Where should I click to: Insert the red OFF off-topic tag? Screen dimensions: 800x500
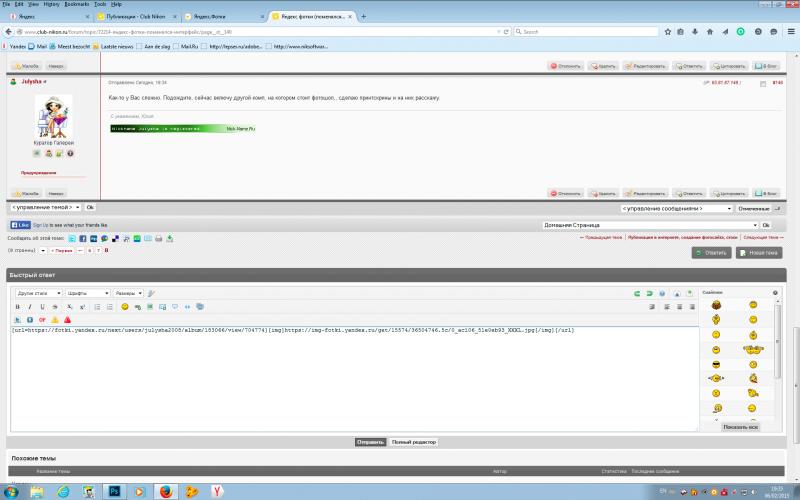[x=42, y=320]
